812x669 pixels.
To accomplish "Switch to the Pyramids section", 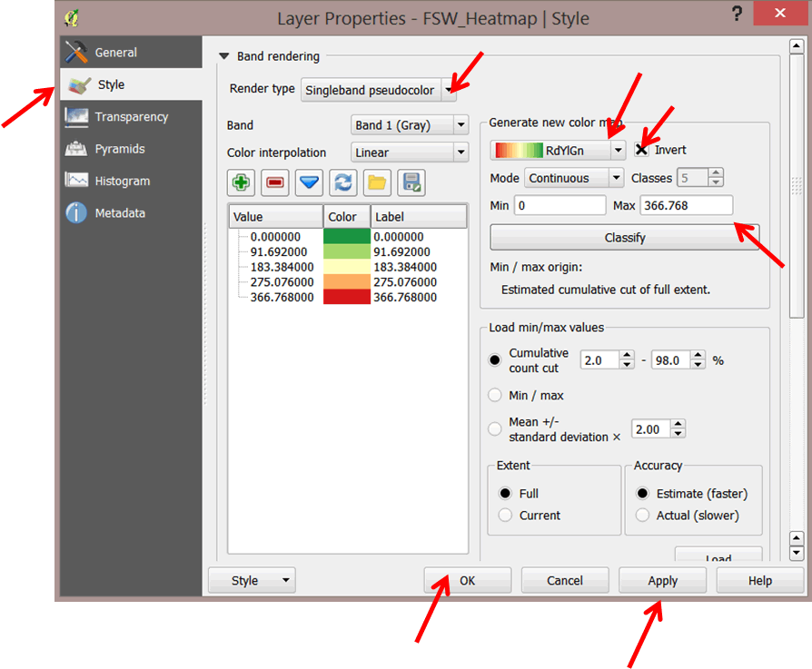I will [131, 149].
